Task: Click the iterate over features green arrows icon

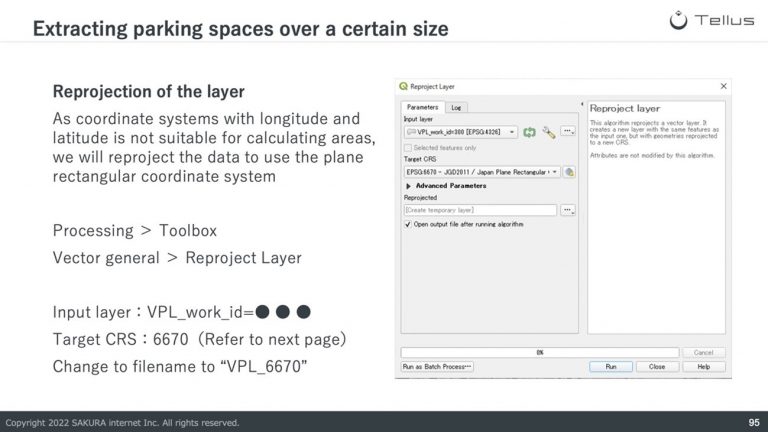Action: (529, 132)
